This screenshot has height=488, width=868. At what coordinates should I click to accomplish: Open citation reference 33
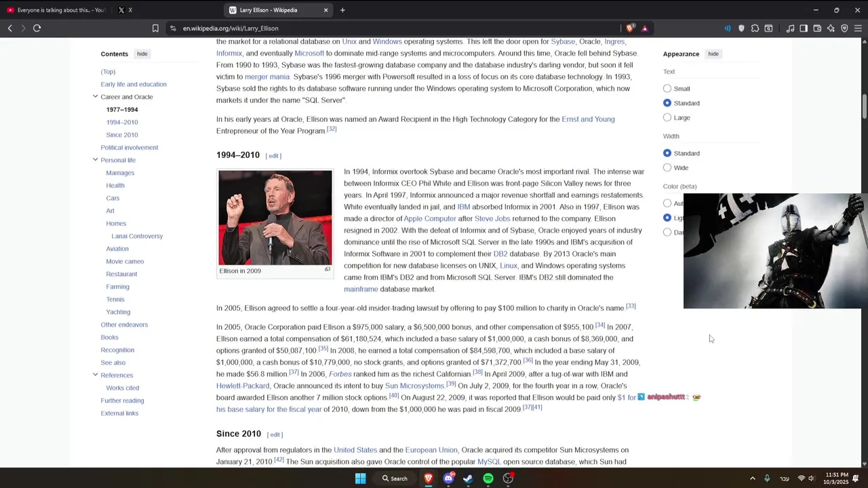tap(631, 306)
